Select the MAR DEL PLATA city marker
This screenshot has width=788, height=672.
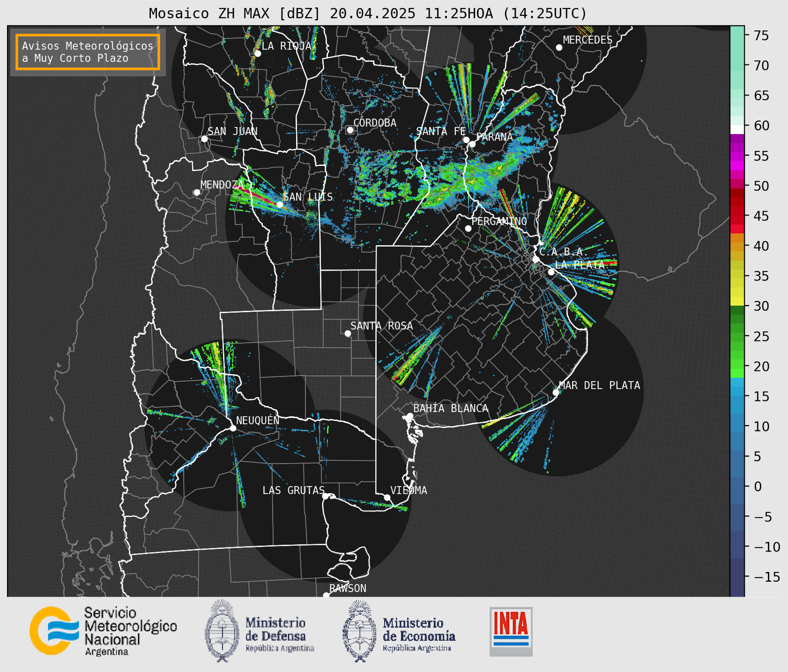tap(556, 393)
